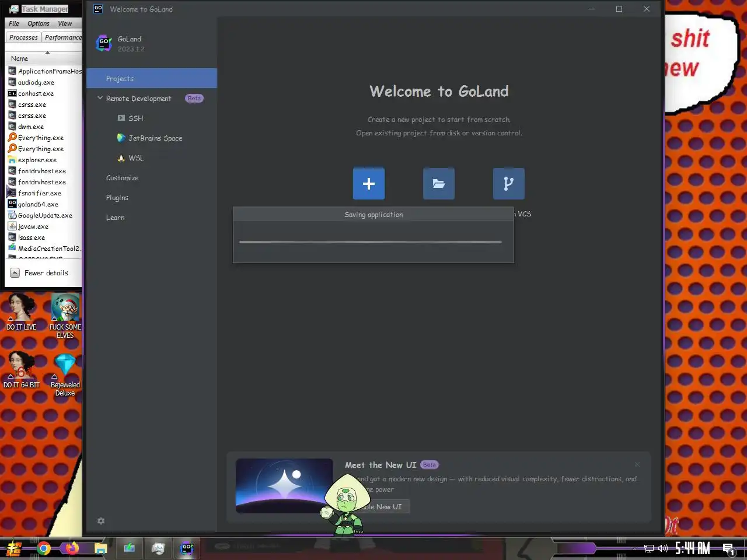Click Bejeweled Deluxe desktop icon
The height and width of the screenshot is (560, 747).
point(65,374)
